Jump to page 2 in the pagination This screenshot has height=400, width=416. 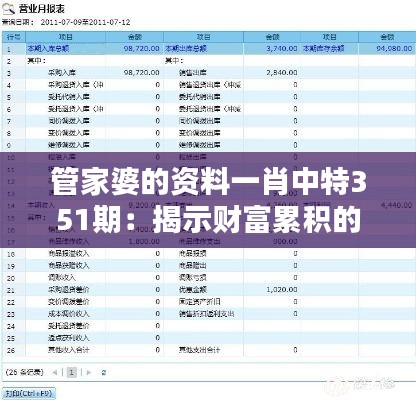pos(104,372)
